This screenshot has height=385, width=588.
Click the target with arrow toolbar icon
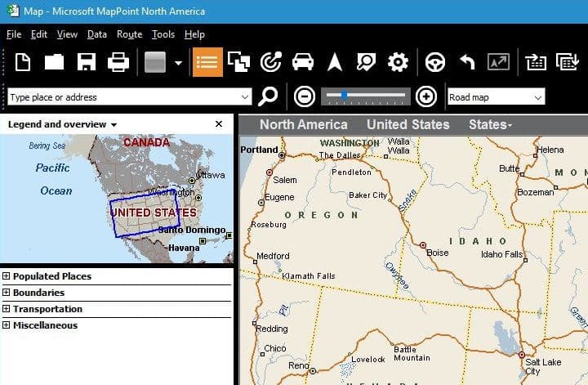(271, 62)
